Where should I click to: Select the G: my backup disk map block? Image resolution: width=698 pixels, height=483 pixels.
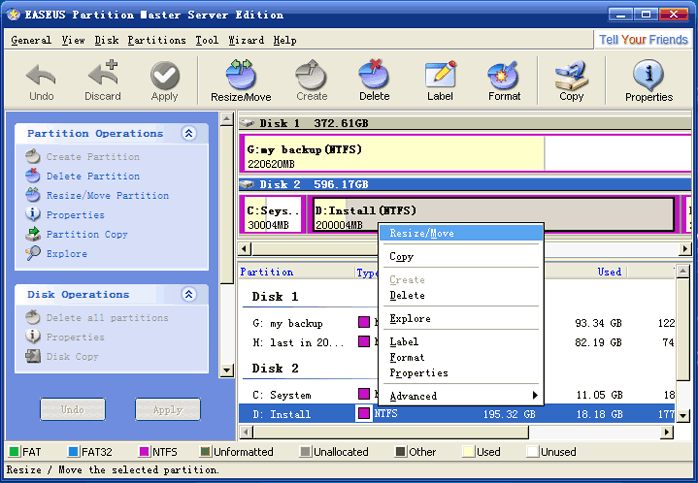465,154
